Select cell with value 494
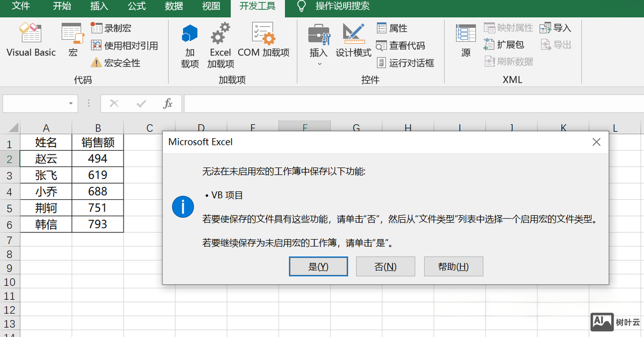This screenshot has width=644, height=337. pyautogui.click(x=98, y=159)
